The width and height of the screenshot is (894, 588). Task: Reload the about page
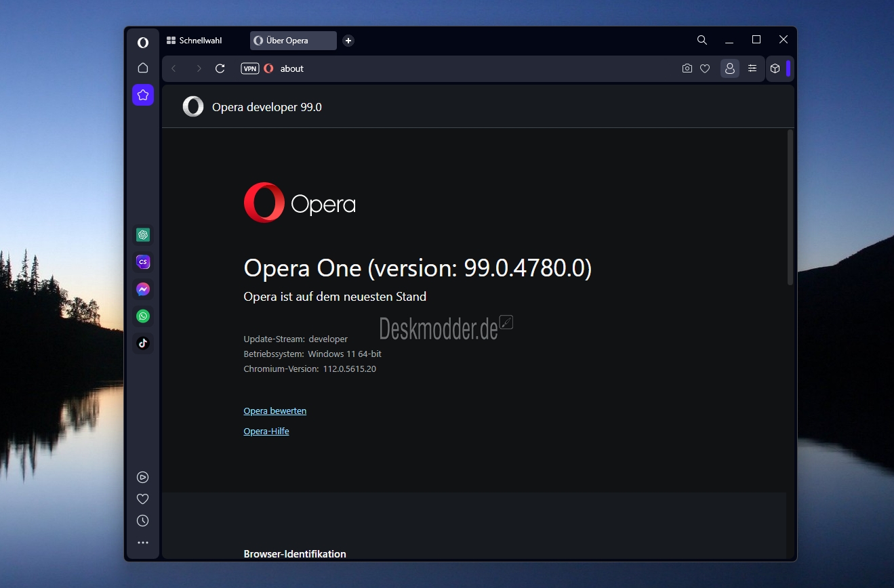[x=220, y=68]
